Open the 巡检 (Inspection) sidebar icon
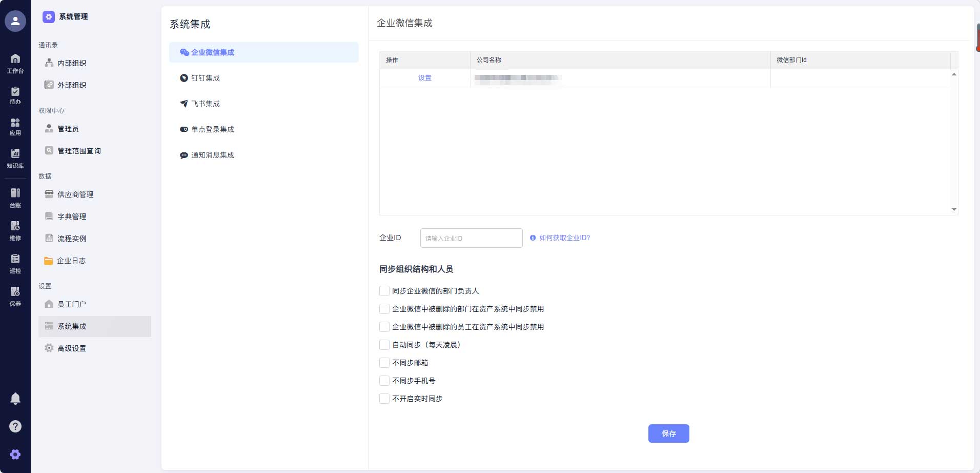The height and width of the screenshot is (473, 980). click(15, 262)
